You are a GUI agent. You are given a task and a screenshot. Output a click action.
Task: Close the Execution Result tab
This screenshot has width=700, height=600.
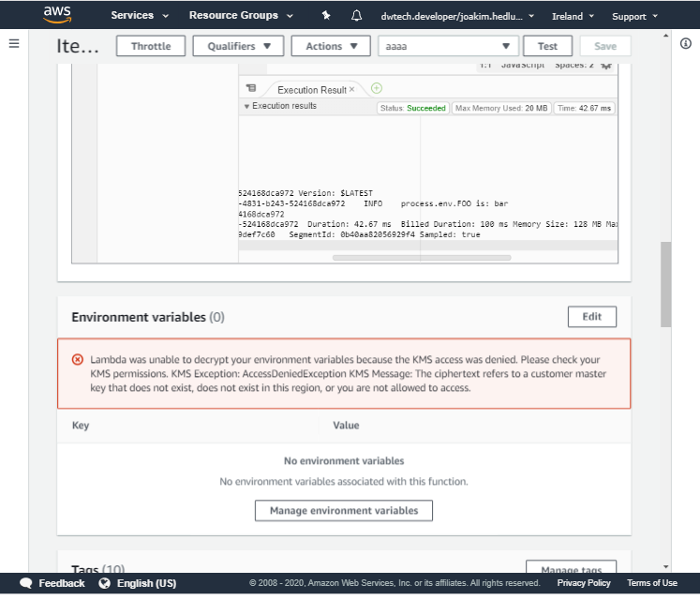[351, 89]
